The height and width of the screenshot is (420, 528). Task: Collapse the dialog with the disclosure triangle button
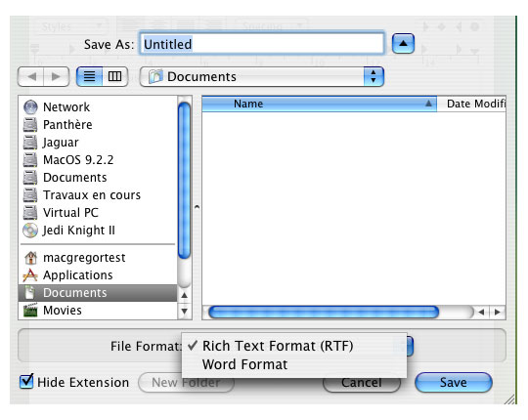(x=403, y=43)
